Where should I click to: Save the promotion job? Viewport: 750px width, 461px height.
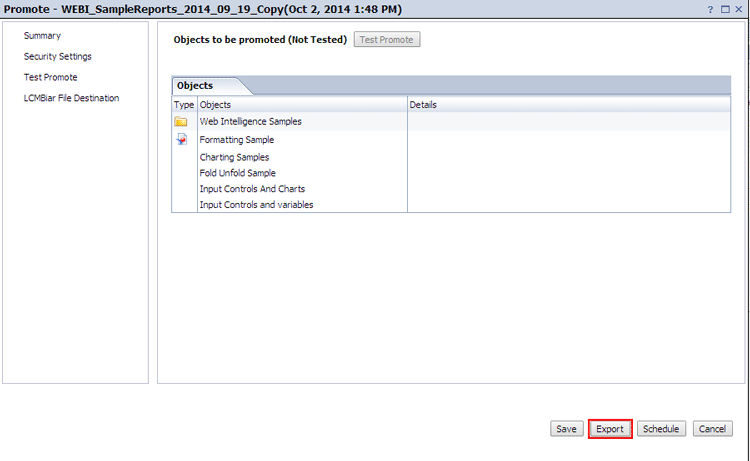click(x=566, y=429)
